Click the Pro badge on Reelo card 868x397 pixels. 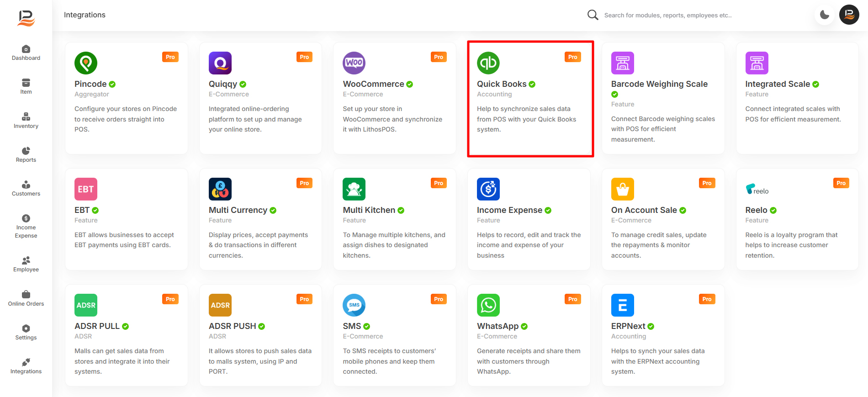(841, 183)
